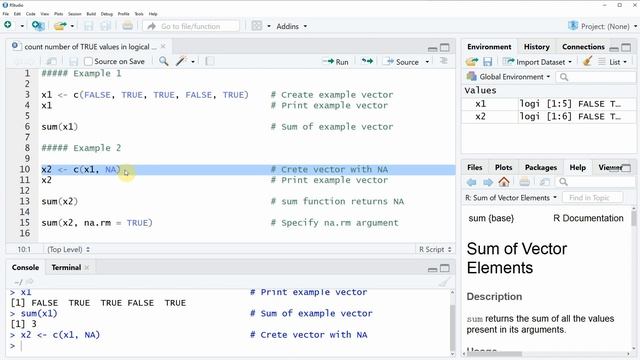This screenshot has width=640, height=360.
Task: Click the Save All icon
Action: coord(106,26)
